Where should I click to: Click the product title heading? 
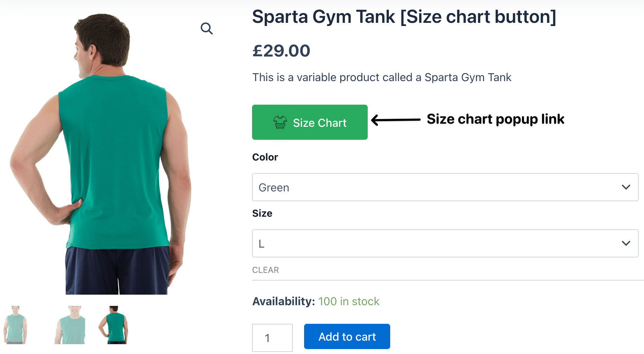pyautogui.click(x=404, y=17)
